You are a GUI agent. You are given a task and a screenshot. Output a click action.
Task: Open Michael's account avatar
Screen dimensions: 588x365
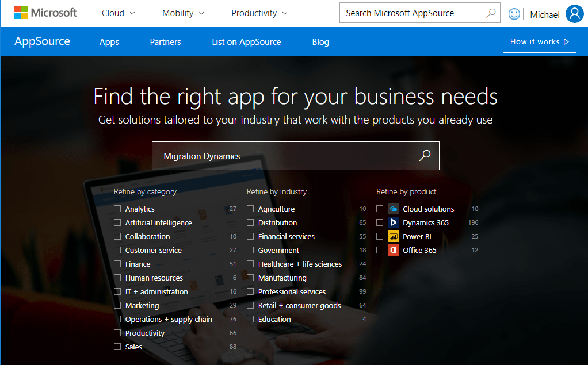click(574, 14)
